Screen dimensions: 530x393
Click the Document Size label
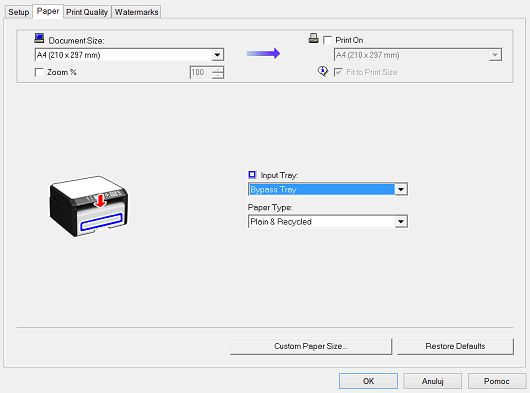(76, 41)
